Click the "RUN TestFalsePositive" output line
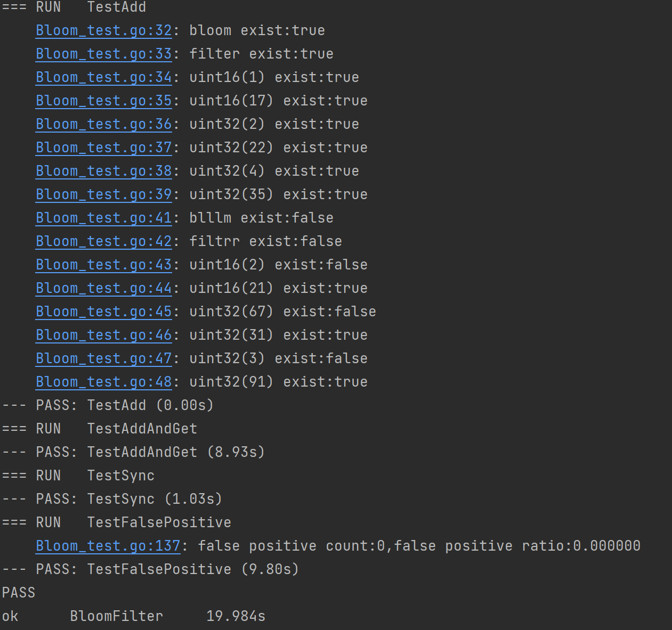Viewport: 672px width, 630px height. (x=116, y=522)
